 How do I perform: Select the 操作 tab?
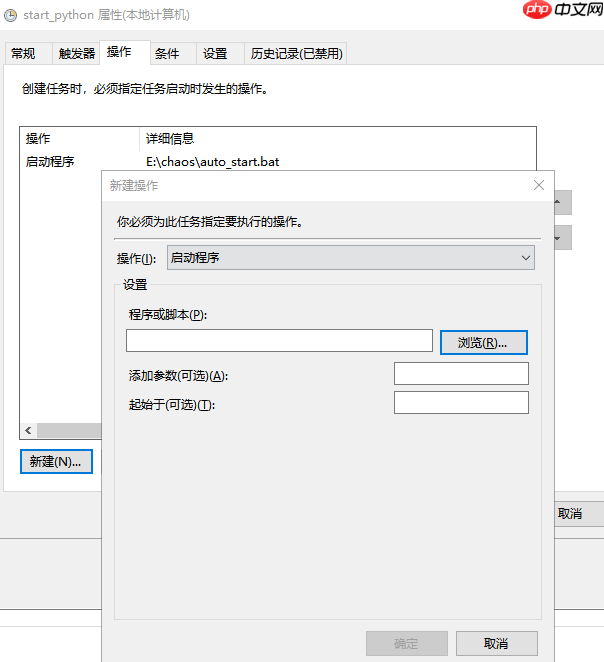[x=125, y=52]
